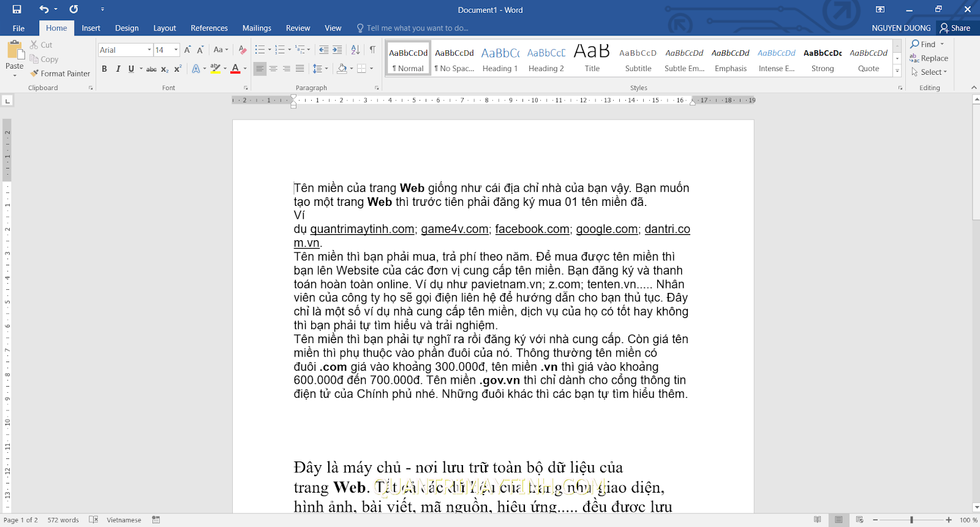Click the Vietnamese language status entry
The height and width of the screenshot is (527, 980).
(x=124, y=520)
